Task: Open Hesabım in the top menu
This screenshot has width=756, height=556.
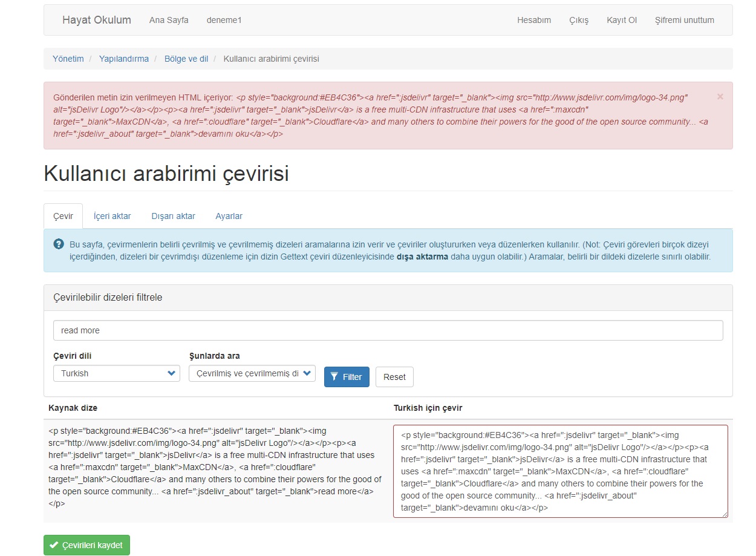Action: point(533,20)
